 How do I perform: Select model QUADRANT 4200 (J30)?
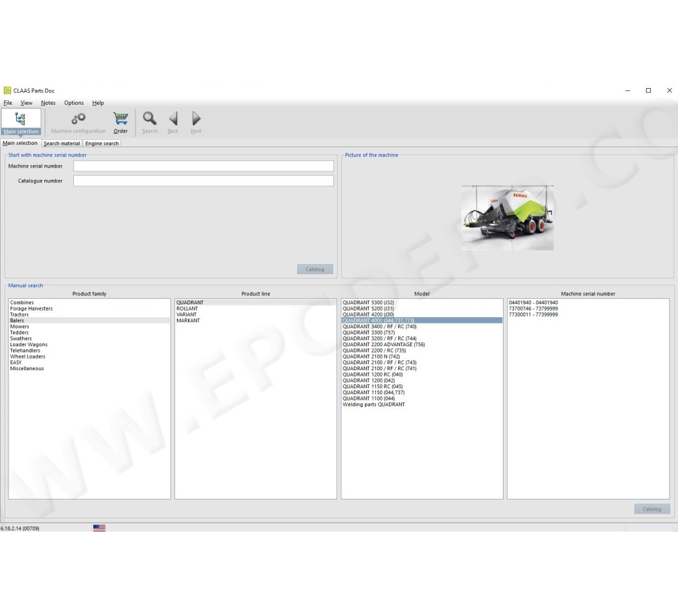pyautogui.click(x=422, y=315)
